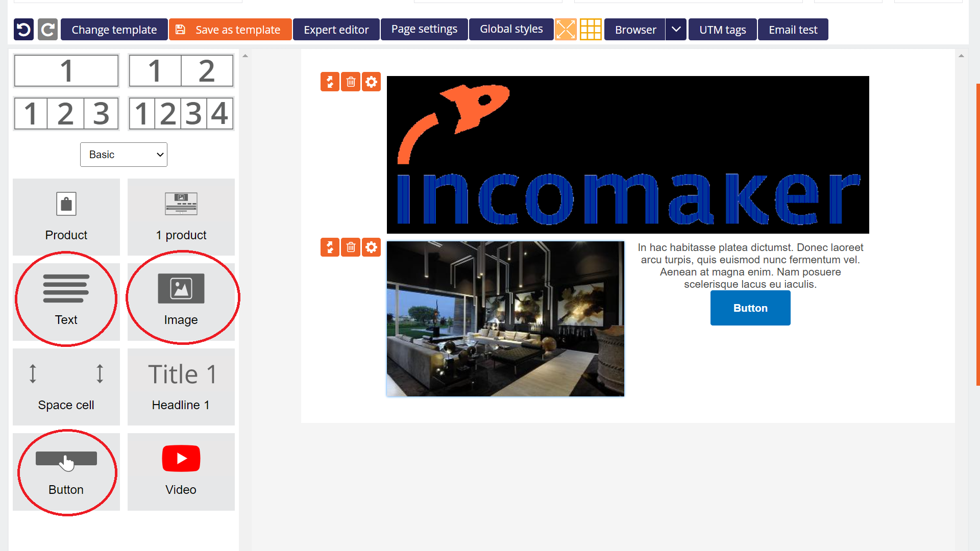This screenshot has width=980, height=551.
Task: Click Save as template button
Action: 230,30
